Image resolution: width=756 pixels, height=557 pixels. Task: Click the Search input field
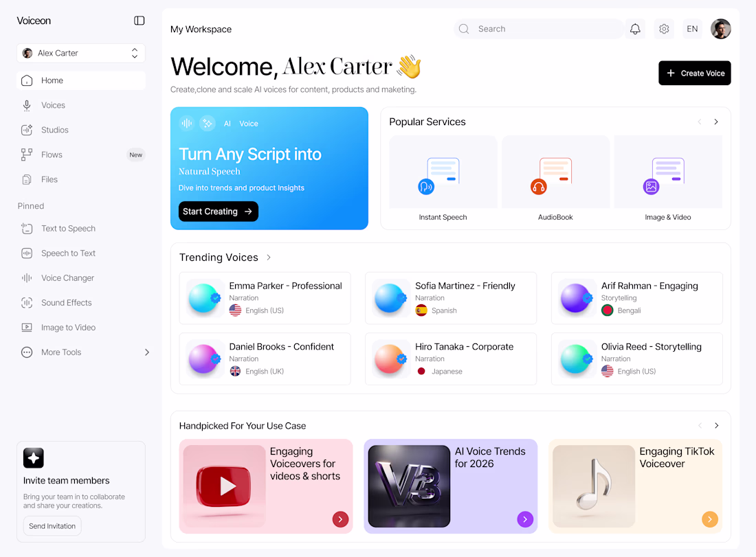[x=538, y=29]
